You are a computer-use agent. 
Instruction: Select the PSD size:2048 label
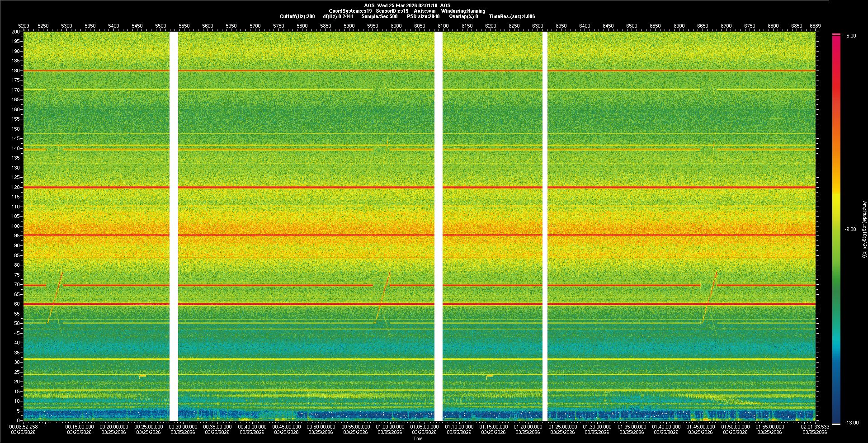[423, 16]
